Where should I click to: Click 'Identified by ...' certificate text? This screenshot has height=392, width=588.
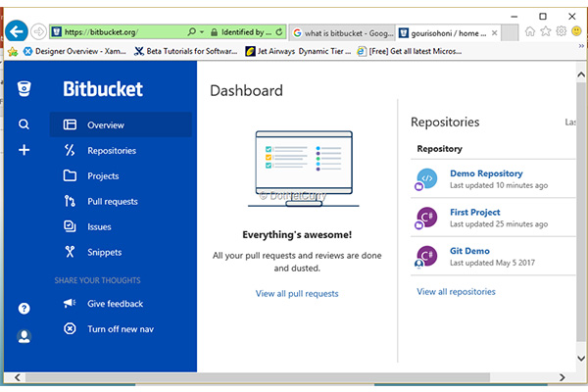pos(246,32)
